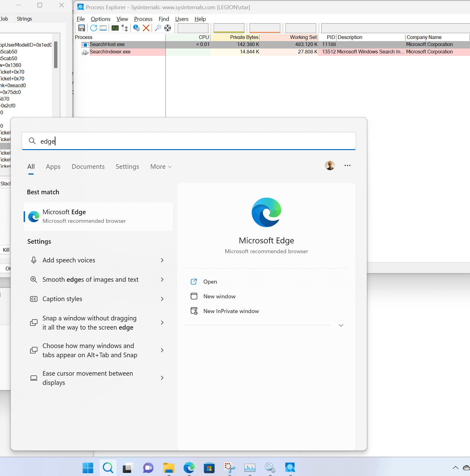Viewport: 470px width, 476px height.
Task: Open Snipping Tool from the taskbar
Action: (229, 468)
